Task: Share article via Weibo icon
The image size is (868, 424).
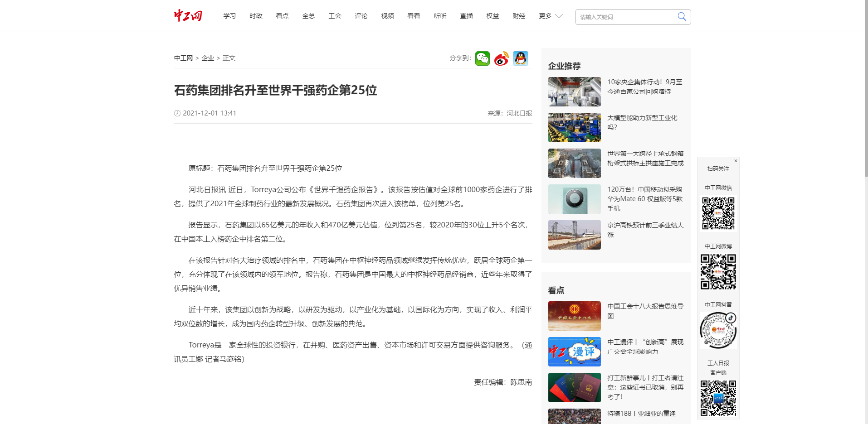Action: coord(501,58)
